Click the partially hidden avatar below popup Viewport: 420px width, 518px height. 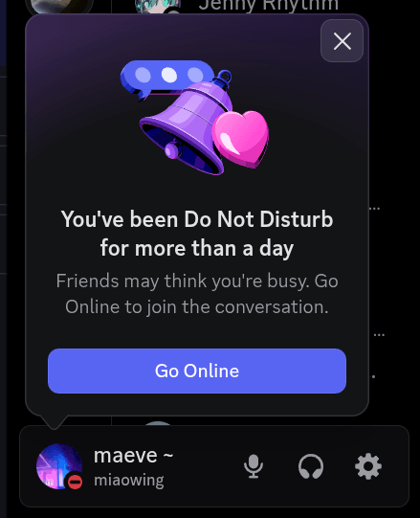[x=158, y=423]
